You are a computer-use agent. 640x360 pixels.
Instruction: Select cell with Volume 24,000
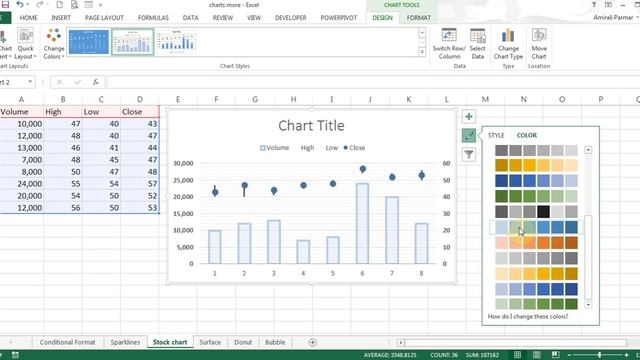tap(22, 184)
